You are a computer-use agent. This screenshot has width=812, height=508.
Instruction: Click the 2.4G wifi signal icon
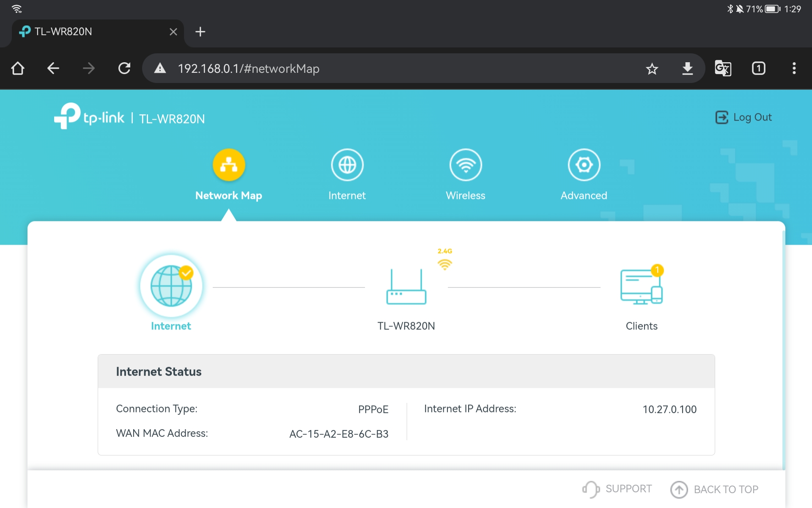click(444, 264)
